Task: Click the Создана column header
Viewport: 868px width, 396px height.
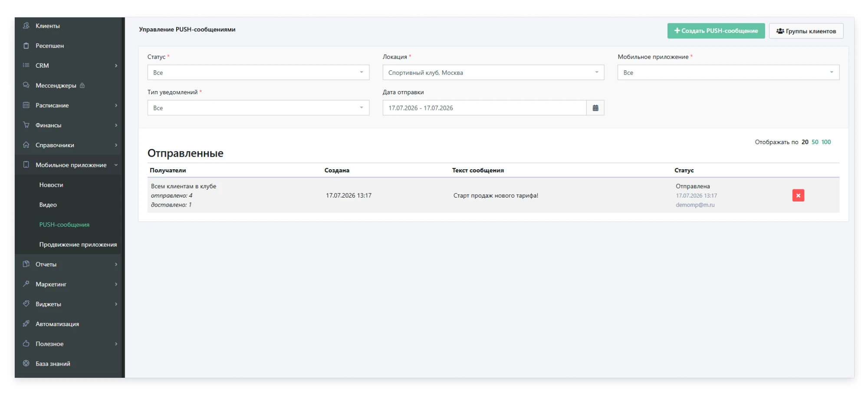Action: (x=337, y=170)
